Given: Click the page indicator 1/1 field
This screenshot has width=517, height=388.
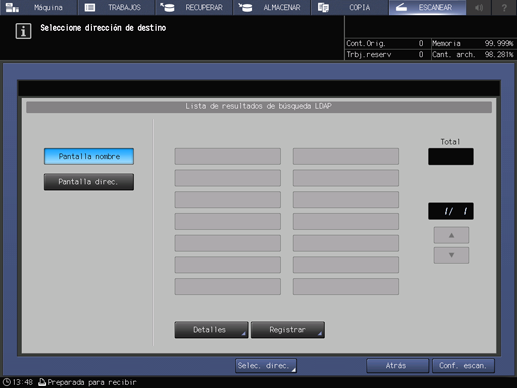Looking at the screenshot, I should [x=451, y=211].
